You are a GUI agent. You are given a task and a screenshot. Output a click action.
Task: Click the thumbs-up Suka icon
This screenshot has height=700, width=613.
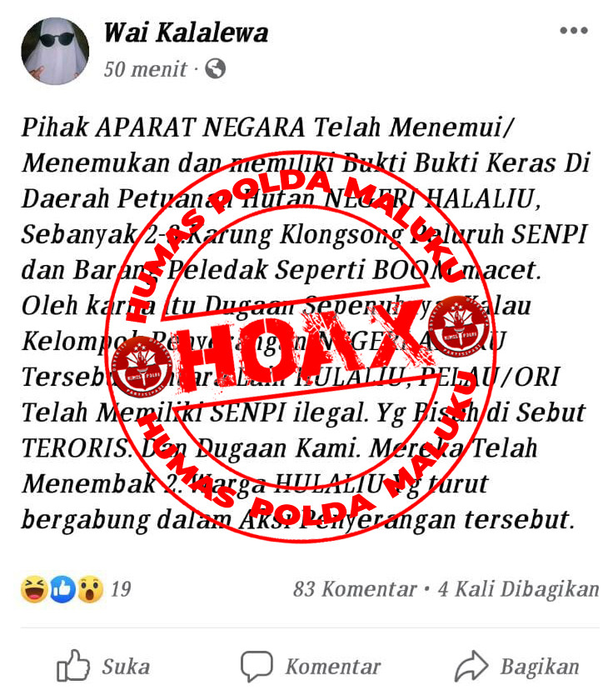(x=73, y=665)
